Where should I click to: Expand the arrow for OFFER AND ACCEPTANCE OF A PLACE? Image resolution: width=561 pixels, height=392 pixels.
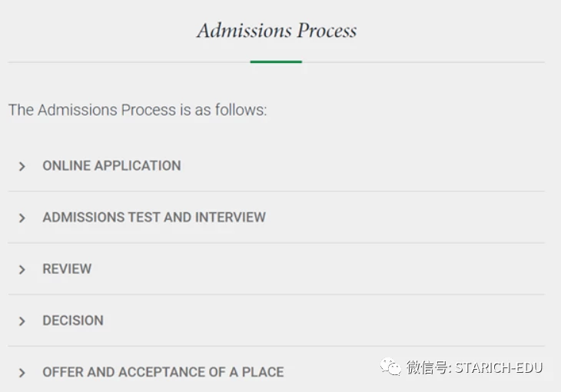[x=22, y=373]
